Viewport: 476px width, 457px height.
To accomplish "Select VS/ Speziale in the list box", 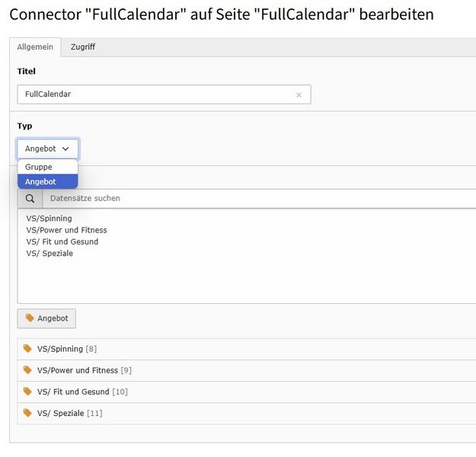I will [50, 253].
